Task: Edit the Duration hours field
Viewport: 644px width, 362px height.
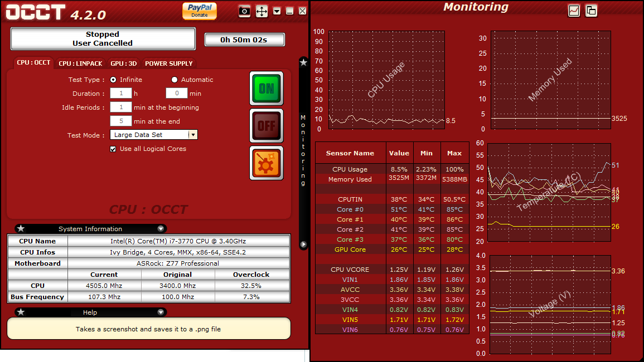Action: pyautogui.click(x=121, y=93)
